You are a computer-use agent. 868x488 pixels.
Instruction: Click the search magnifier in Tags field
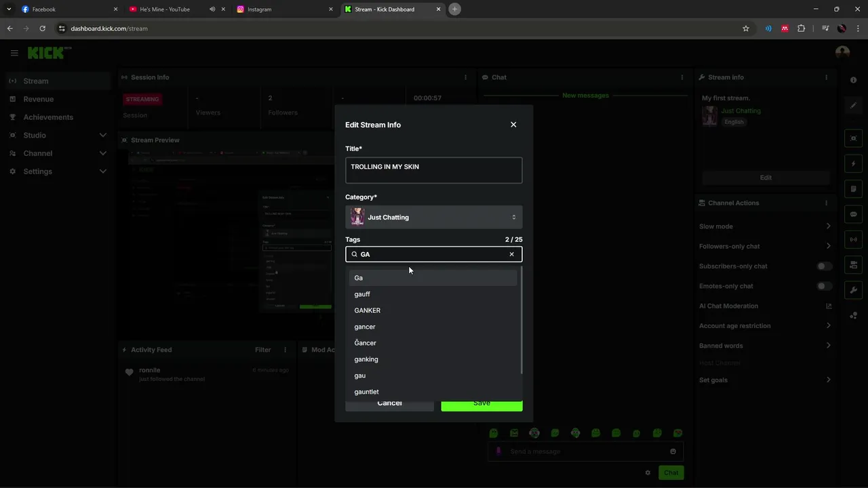click(354, 254)
